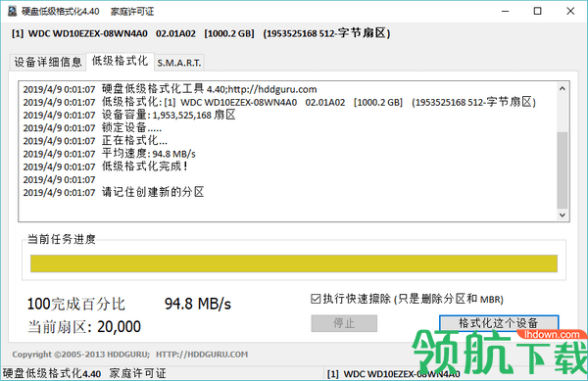
Task: Open the S.M.A.R.T. tab
Action: point(179,63)
